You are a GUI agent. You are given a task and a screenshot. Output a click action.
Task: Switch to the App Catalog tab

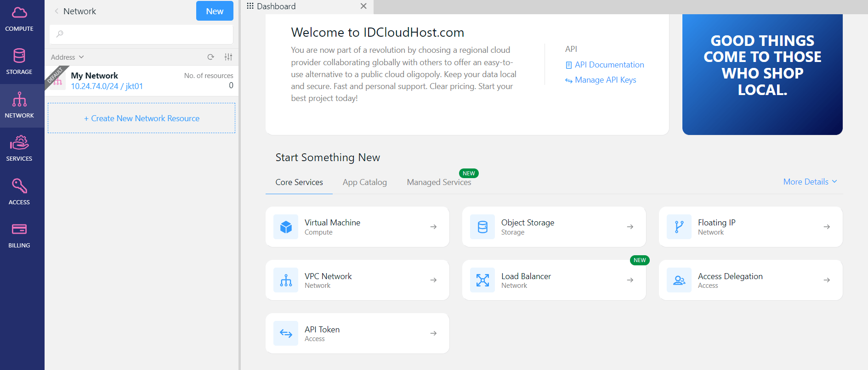click(364, 182)
